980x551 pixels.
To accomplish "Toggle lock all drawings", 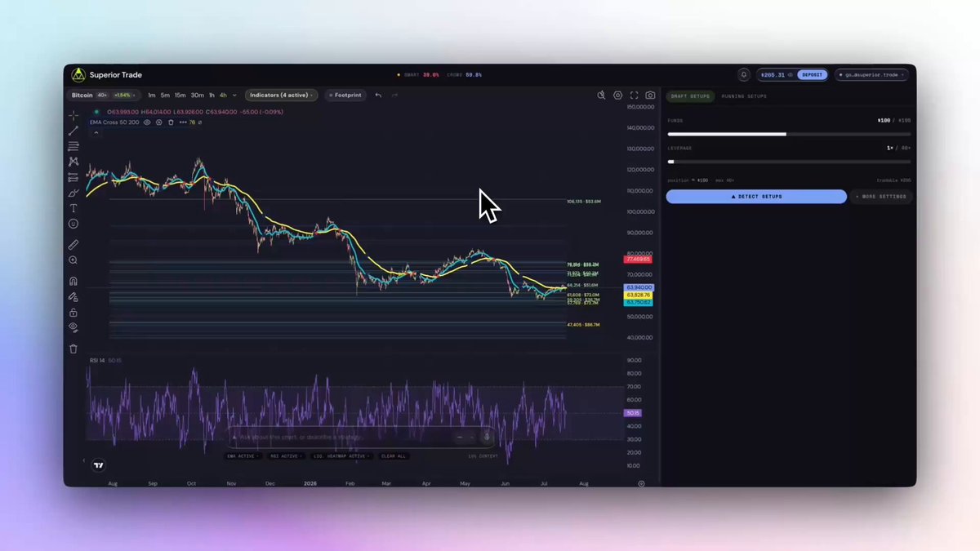I will tap(73, 312).
